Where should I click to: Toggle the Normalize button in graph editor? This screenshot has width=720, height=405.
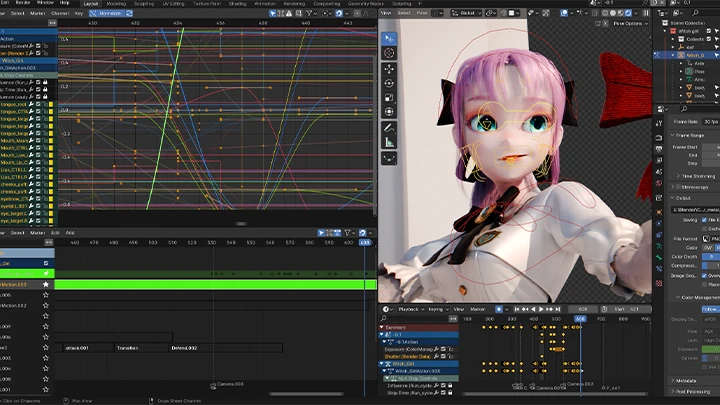click(x=107, y=13)
